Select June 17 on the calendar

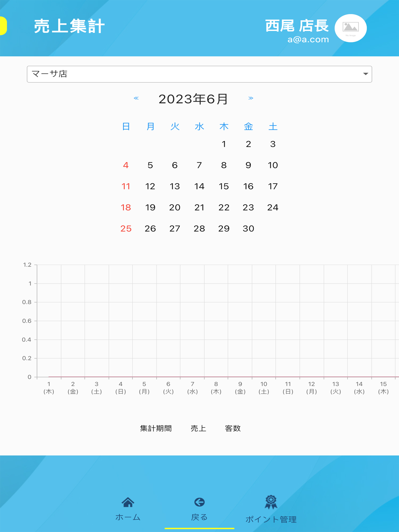coord(273,186)
